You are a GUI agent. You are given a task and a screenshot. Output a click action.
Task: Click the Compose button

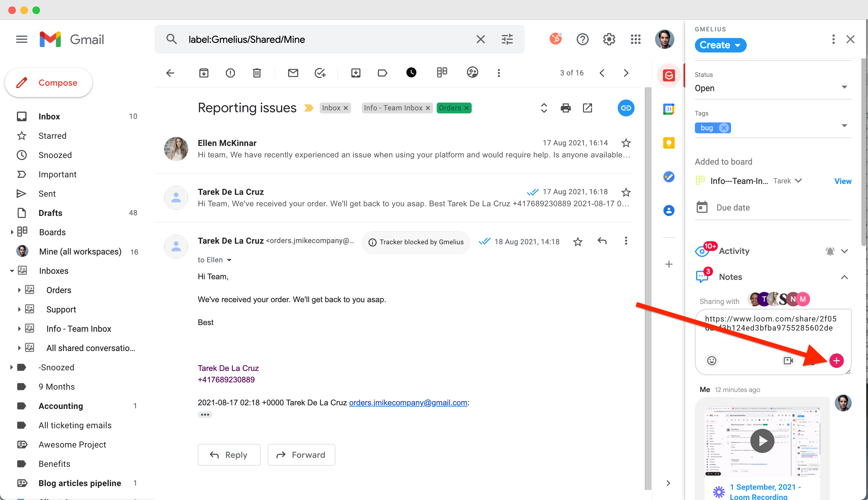tap(49, 83)
